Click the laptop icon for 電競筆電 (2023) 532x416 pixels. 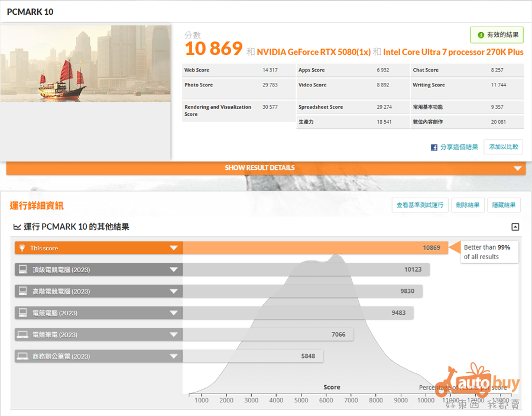pos(22,334)
